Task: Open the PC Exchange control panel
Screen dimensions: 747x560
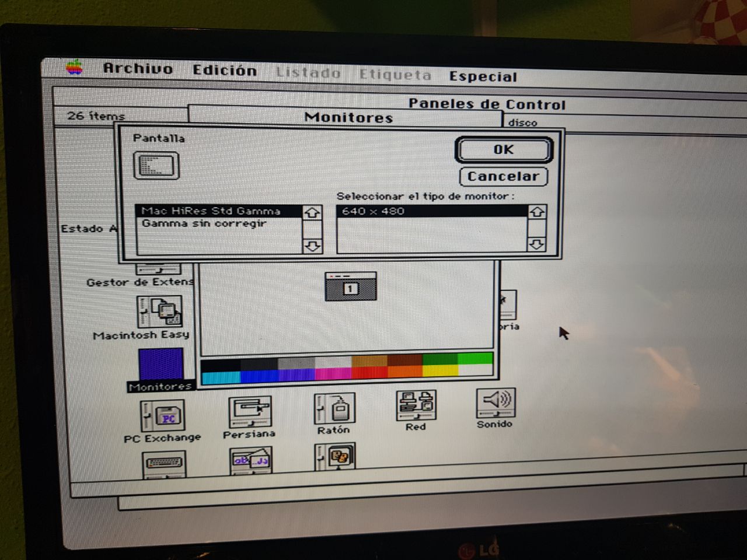Action: [162, 416]
